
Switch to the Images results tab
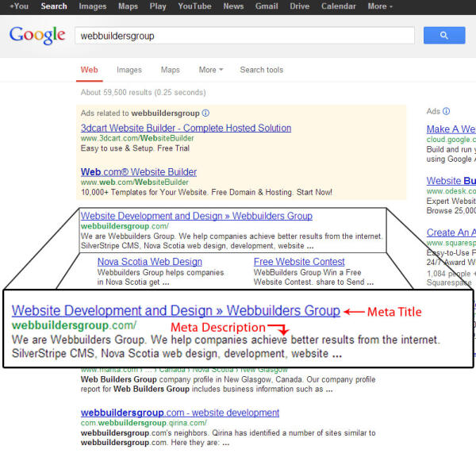click(x=129, y=70)
